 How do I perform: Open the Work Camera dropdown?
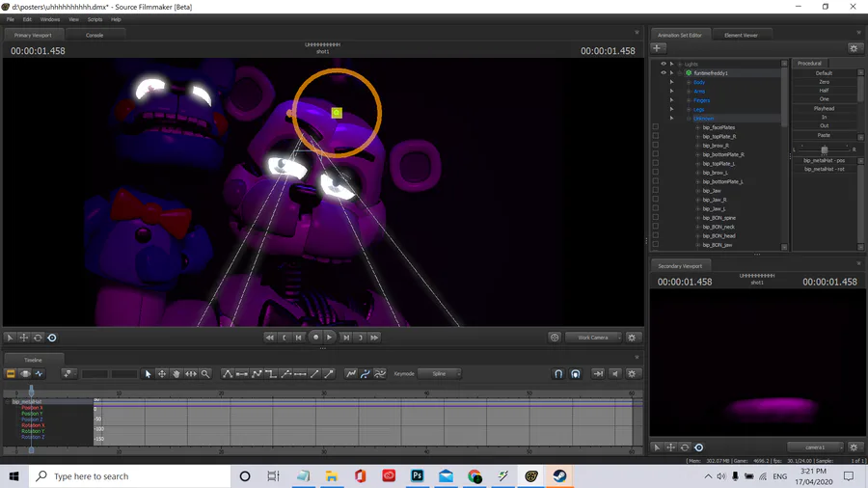tap(593, 338)
